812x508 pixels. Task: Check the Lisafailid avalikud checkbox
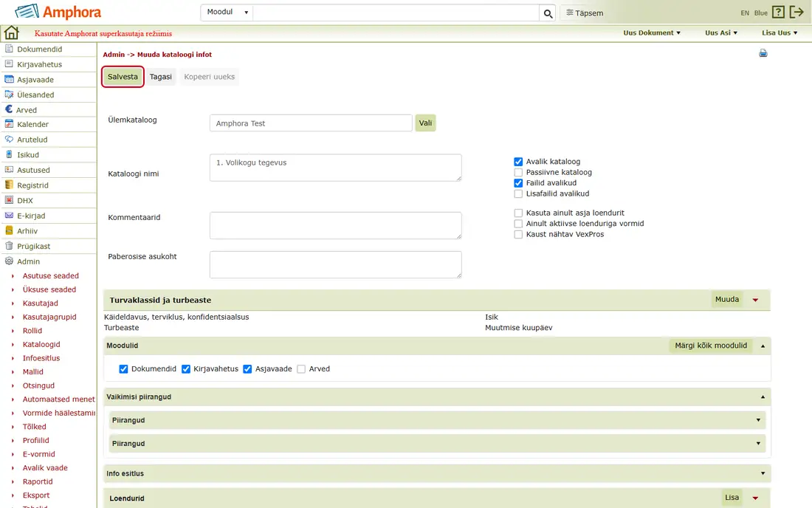pos(518,193)
